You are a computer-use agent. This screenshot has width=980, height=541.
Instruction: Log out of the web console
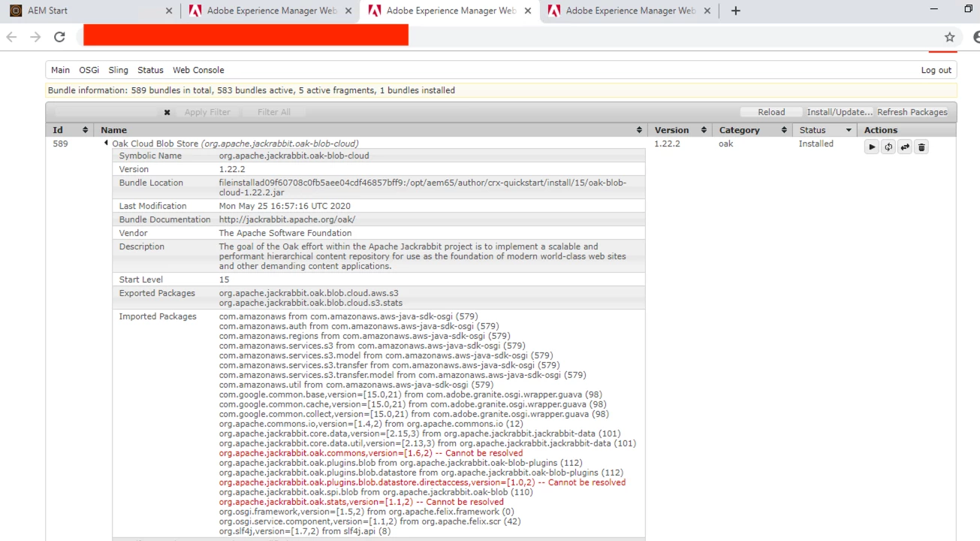(x=936, y=70)
